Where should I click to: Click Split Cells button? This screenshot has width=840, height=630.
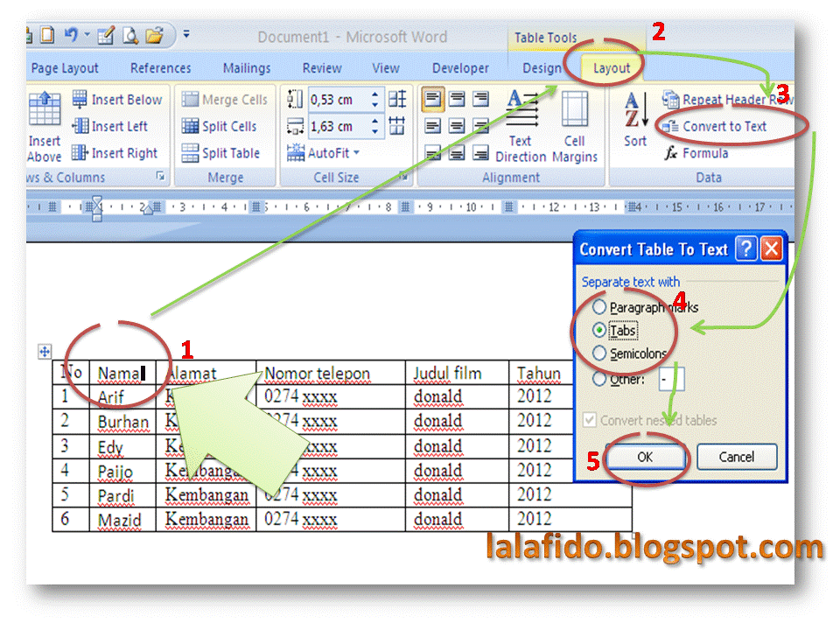click(219, 126)
